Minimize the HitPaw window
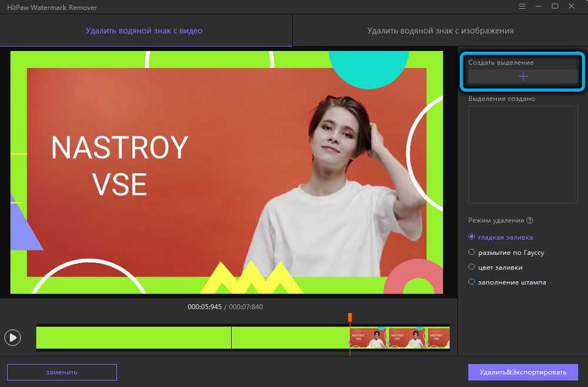Viewport: 588px width, 387px height. (x=539, y=6)
